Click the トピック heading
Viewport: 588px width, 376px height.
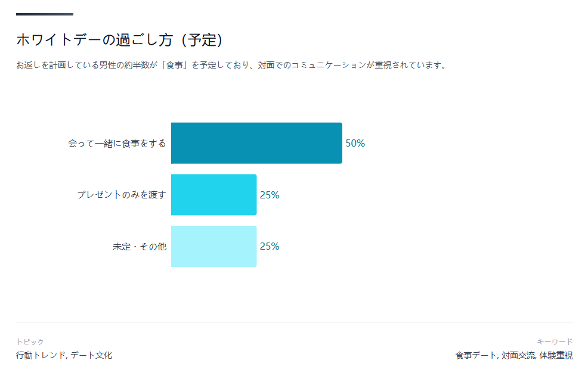[x=30, y=341]
